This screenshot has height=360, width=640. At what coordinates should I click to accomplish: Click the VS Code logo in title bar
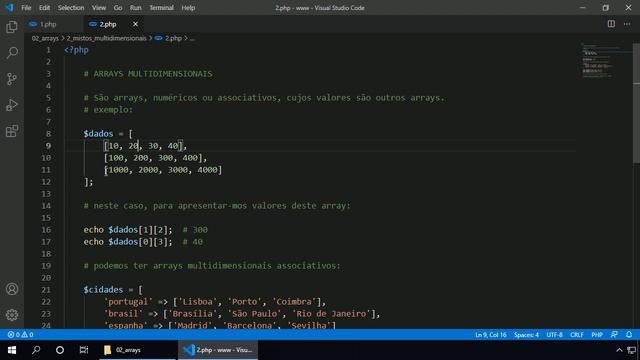9,8
